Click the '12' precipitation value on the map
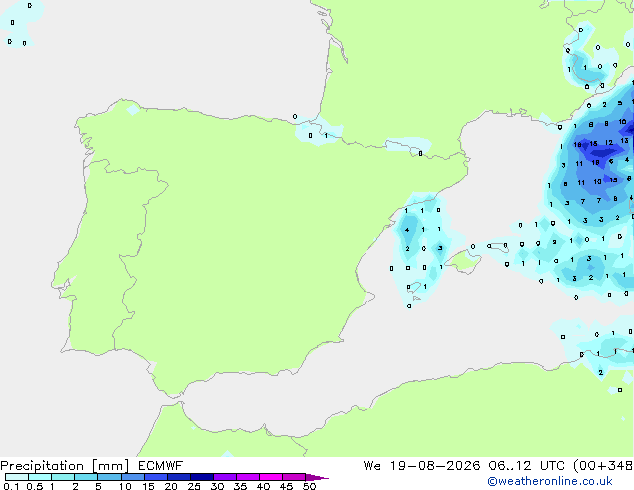This screenshot has height=490, width=634. 609,143
